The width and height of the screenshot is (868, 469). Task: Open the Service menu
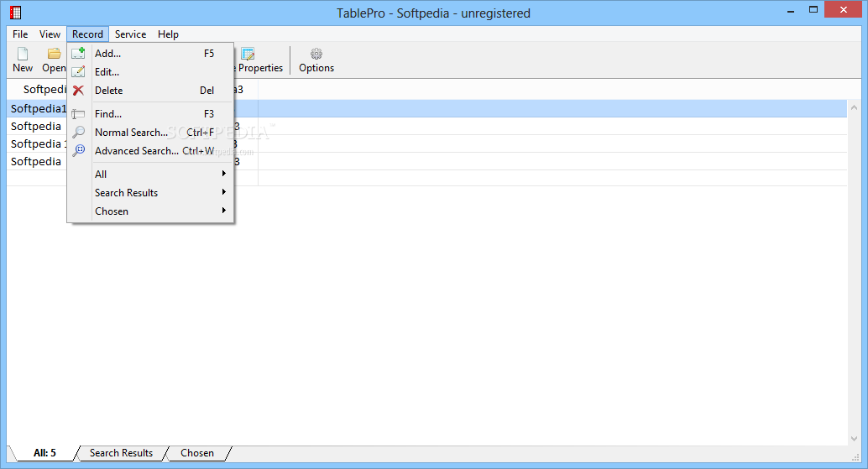coord(131,34)
